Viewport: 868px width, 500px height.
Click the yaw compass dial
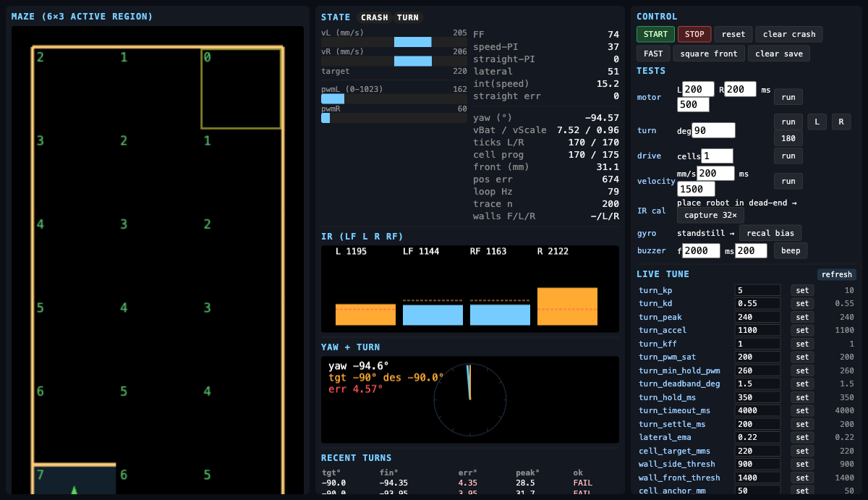pyautogui.click(x=469, y=399)
